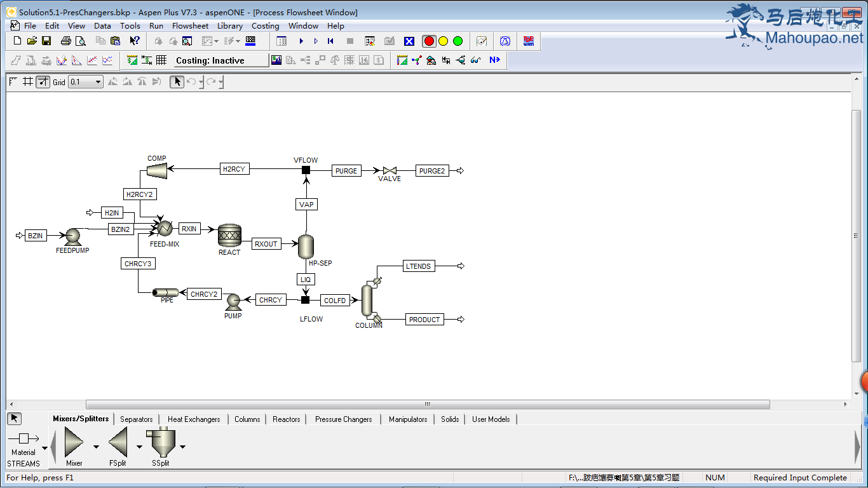
Task: Switch to the User Models tab
Action: [491, 419]
